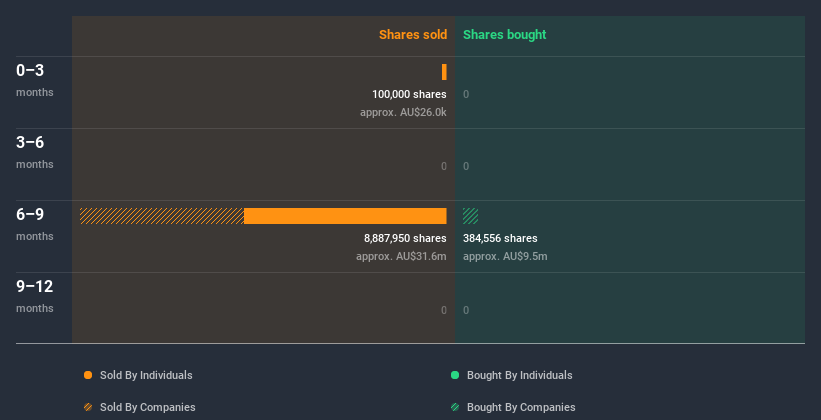821x420 pixels.
Task: Select the 3–6 months row label
Action: (35, 152)
